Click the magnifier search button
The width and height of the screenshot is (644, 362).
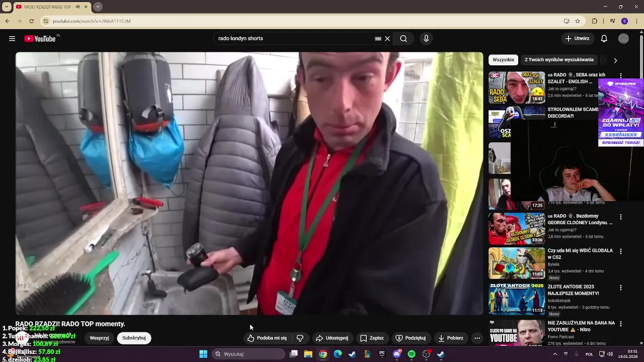click(x=404, y=39)
